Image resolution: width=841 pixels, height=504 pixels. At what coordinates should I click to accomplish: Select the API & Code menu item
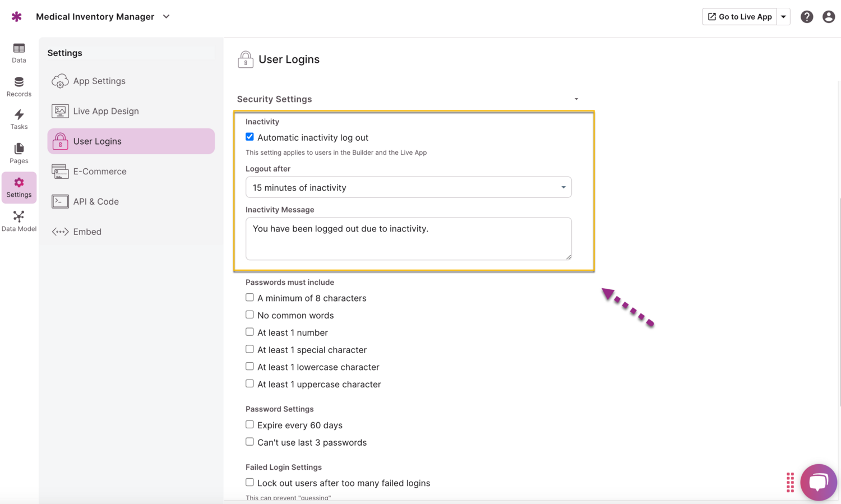pyautogui.click(x=96, y=201)
